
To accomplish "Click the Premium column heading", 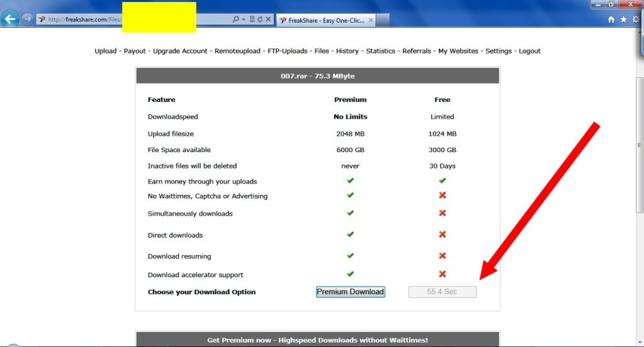I will point(351,100).
